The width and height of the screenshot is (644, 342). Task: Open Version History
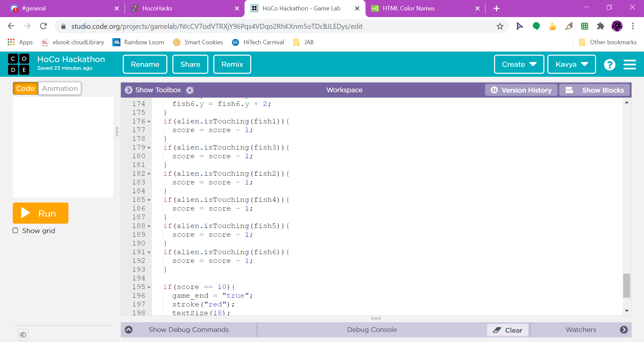pyautogui.click(x=521, y=90)
